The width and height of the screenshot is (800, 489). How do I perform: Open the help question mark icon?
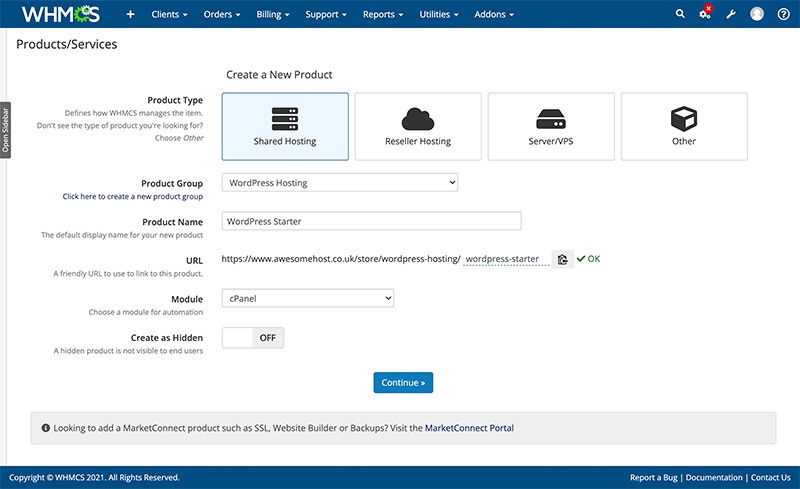tap(783, 14)
